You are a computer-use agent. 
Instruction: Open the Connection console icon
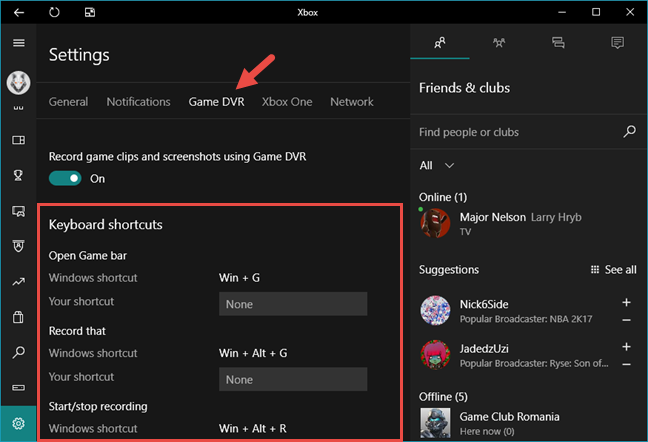point(18,387)
